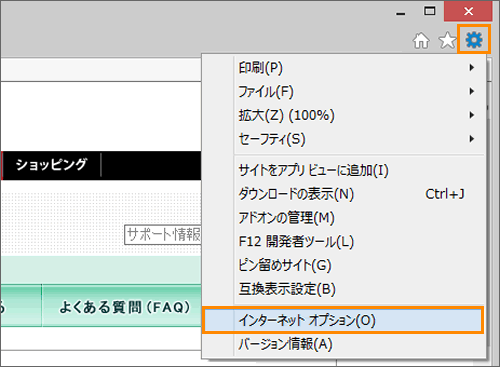Open the よくある質問 (FAQ) button

pyautogui.click(x=122, y=306)
